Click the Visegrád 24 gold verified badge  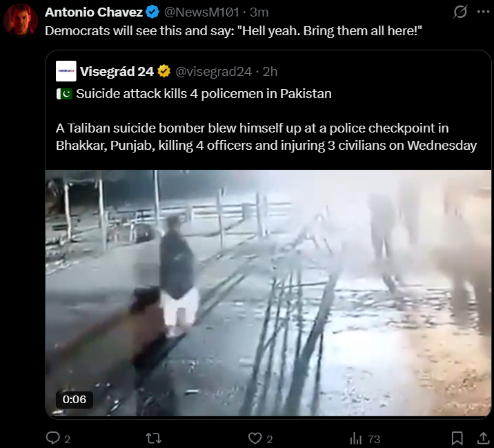point(164,72)
